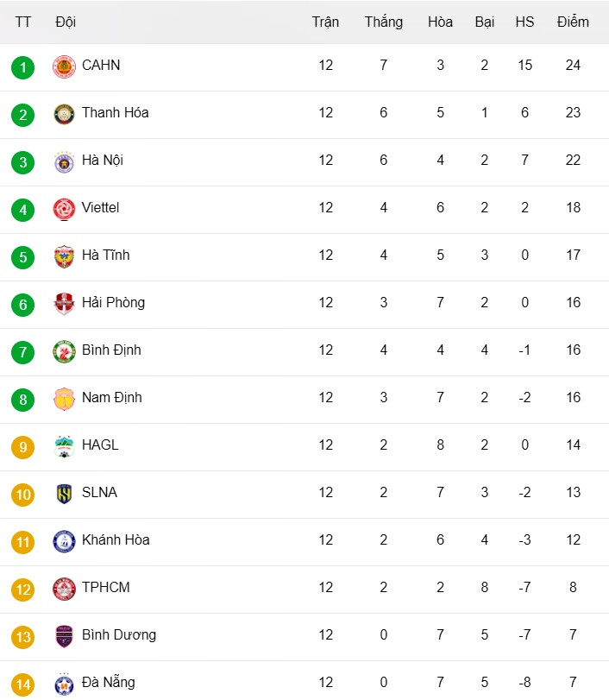Click the Điểm column header
The height and width of the screenshot is (700, 609).
click(x=573, y=22)
